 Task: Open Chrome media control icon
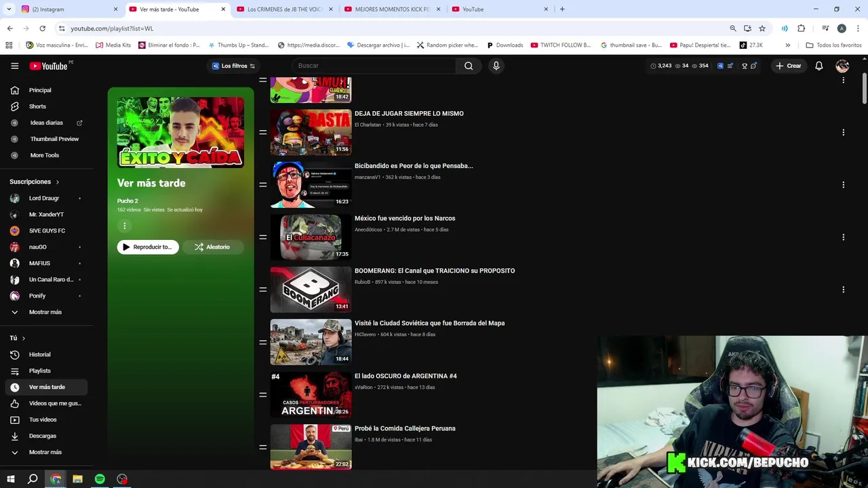[x=825, y=28]
